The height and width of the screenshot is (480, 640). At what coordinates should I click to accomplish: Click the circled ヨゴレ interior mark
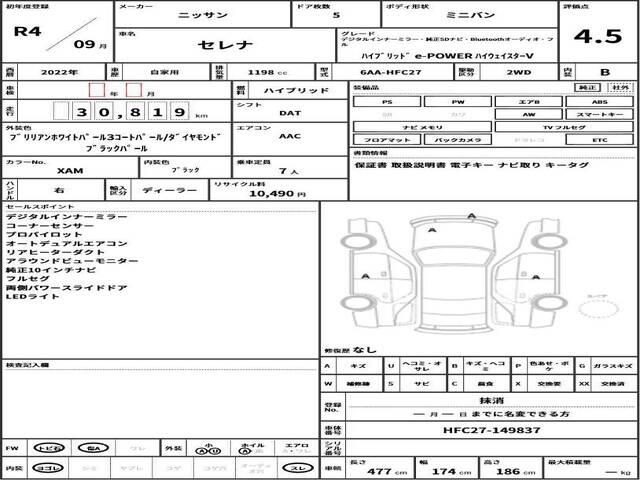47,468
